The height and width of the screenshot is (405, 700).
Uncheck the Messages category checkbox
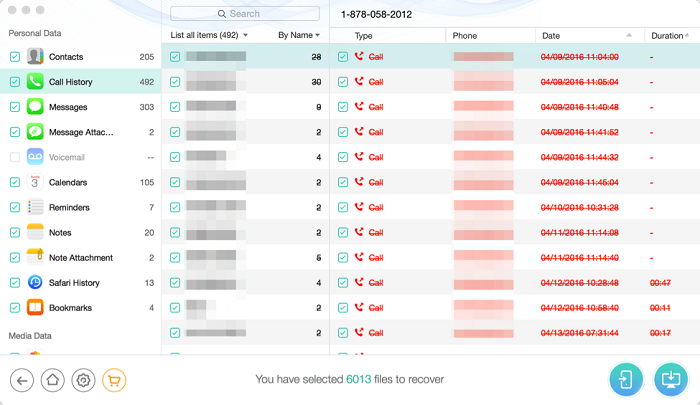tap(15, 107)
